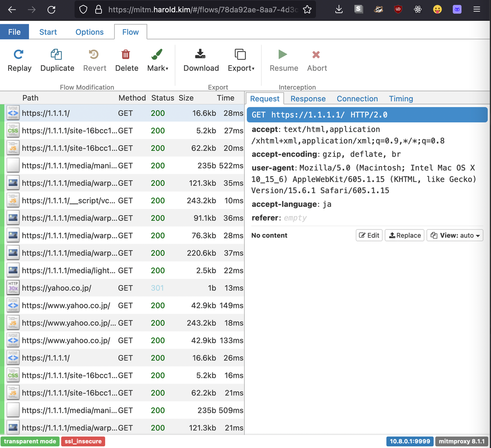Click the site lock icon

pos(98,9)
